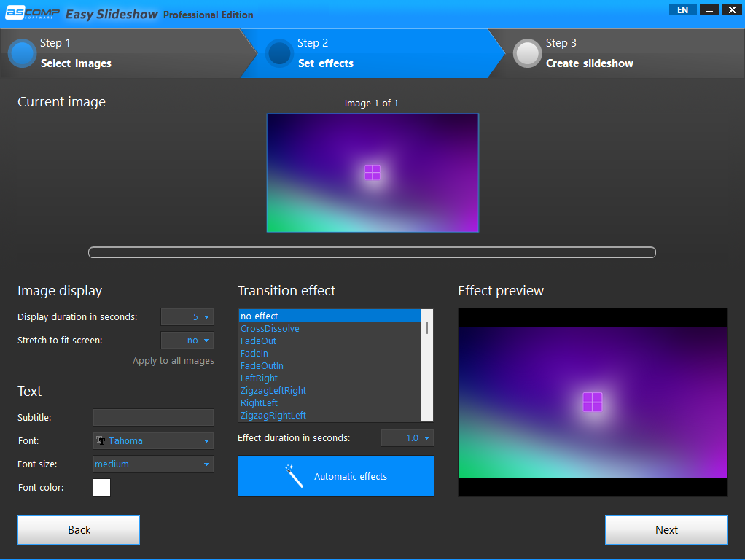Image resolution: width=745 pixels, height=560 pixels.
Task: Close the Easy Slideshow window
Action: click(732, 10)
